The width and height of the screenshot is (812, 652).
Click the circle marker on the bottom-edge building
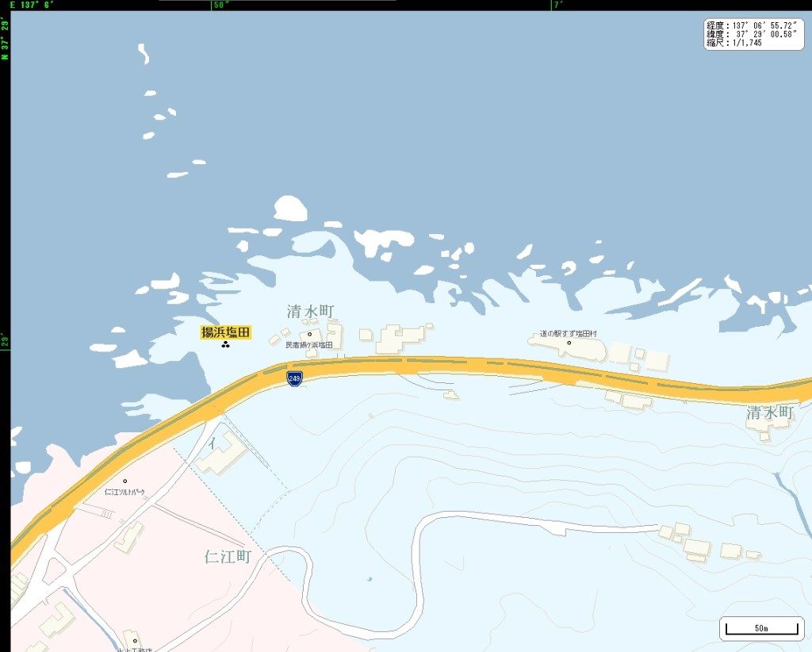[x=135, y=641]
